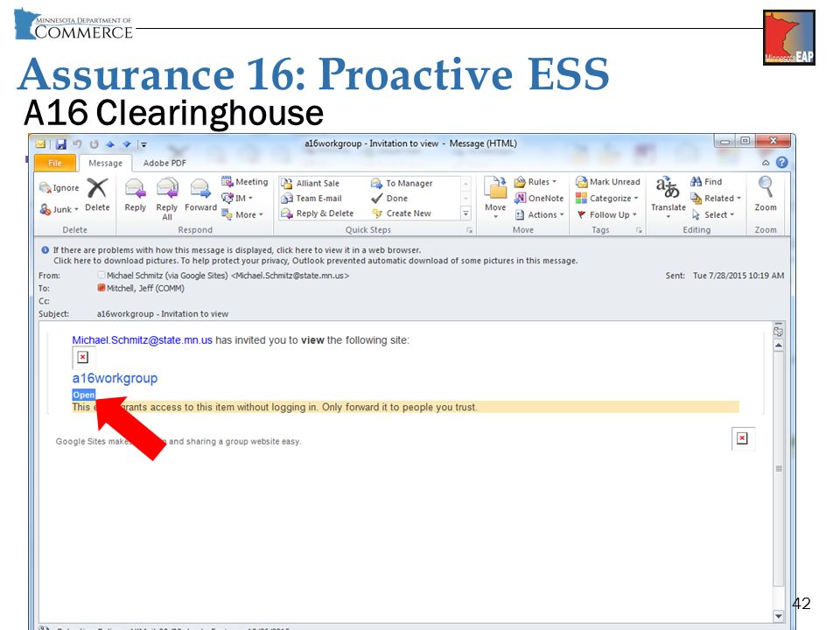
Task: Mark the message Done quick step
Action: [x=389, y=199]
